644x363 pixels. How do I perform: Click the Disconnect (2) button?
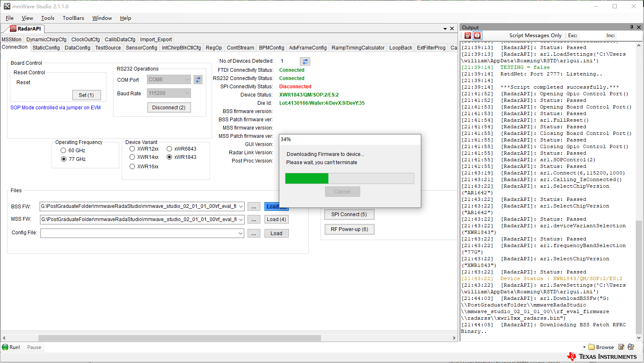169,108
